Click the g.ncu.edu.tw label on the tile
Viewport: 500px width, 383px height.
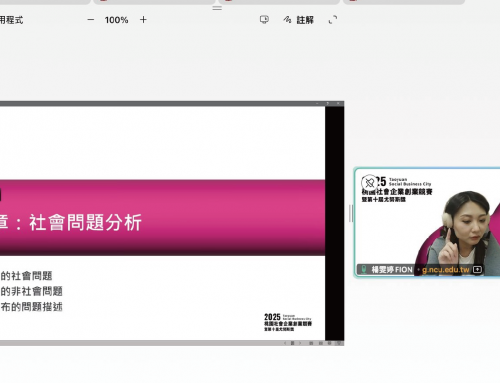tap(446, 270)
